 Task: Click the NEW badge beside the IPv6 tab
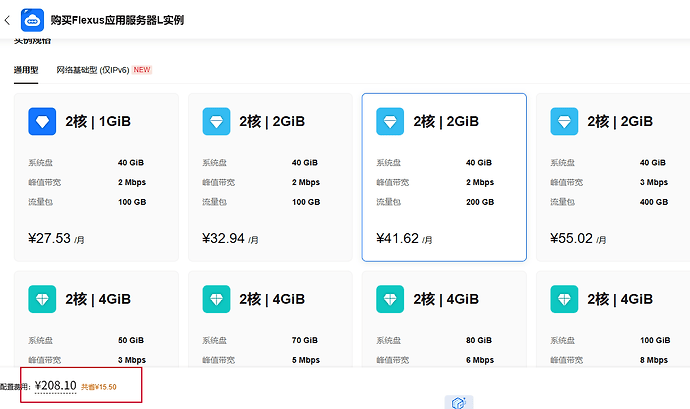pos(142,70)
